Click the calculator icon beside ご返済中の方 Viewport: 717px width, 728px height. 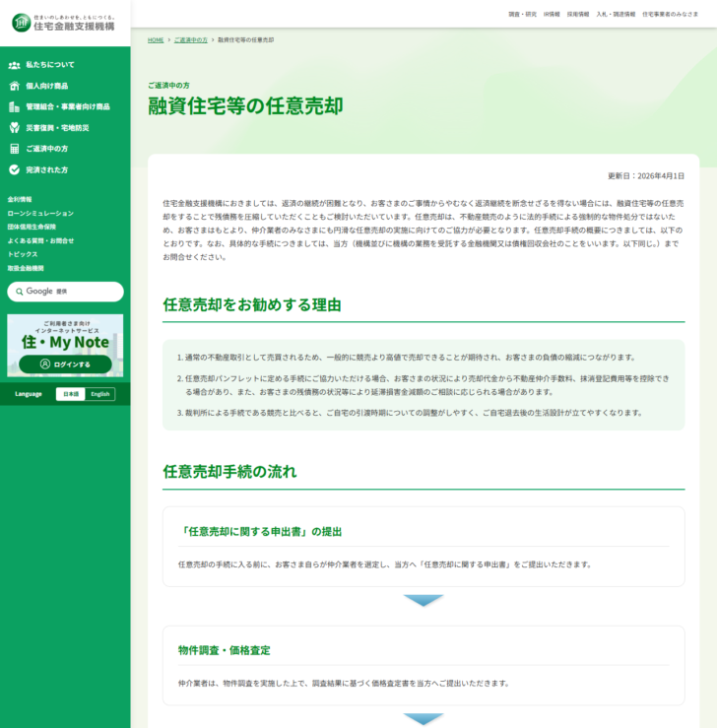point(15,149)
